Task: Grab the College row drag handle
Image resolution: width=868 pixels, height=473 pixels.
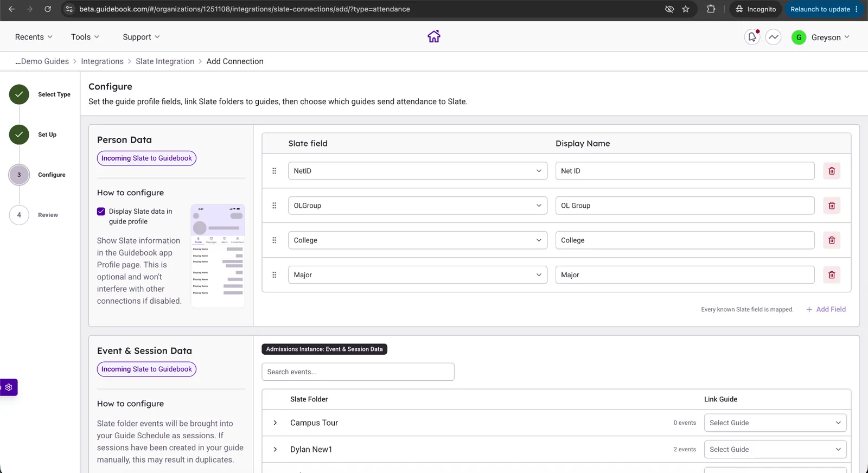Action: pos(274,240)
